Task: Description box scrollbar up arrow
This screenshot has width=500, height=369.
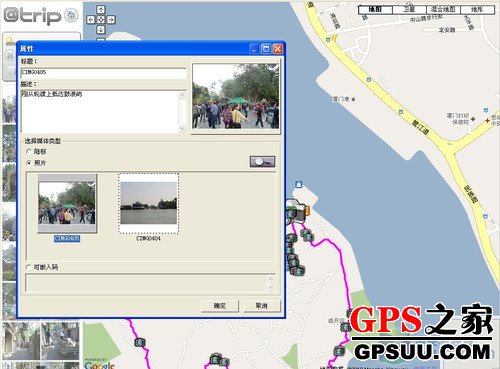Action: coord(182,95)
